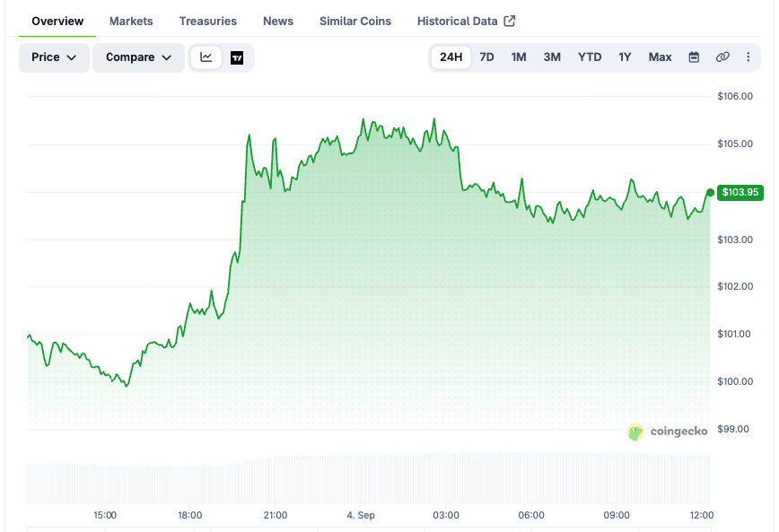Open the News tab
This screenshot has height=532, width=779.
(278, 22)
